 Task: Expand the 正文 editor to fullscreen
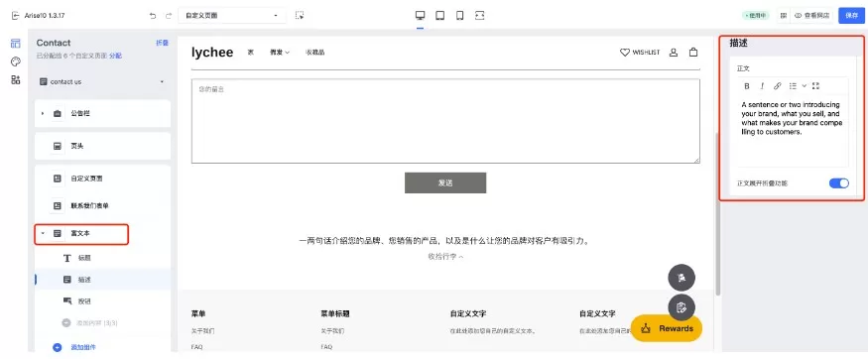[x=815, y=86]
